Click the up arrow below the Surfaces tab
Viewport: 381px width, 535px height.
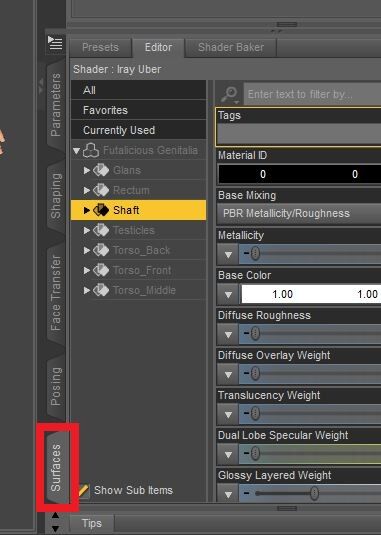point(55,516)
